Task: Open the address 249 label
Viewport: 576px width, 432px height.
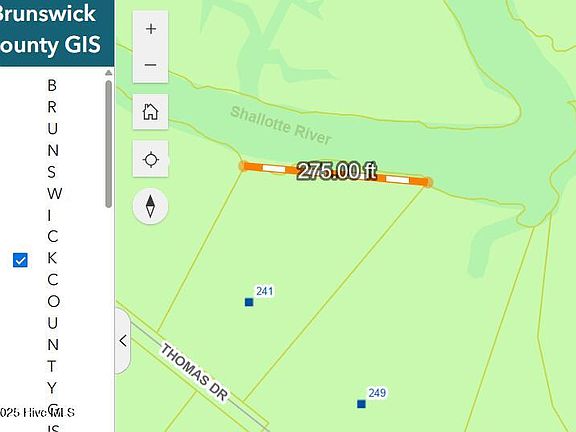Action: [x=377, y=393]
